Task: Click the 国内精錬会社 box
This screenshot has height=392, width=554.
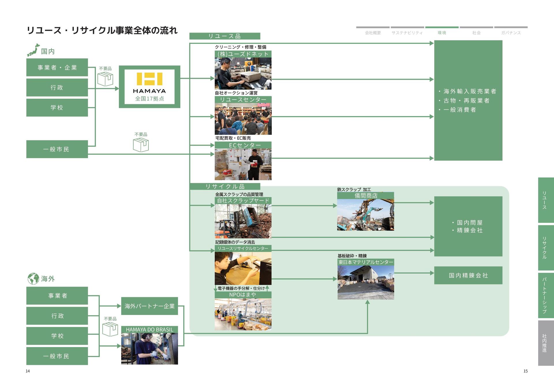Action: click(x=468, y=275)
